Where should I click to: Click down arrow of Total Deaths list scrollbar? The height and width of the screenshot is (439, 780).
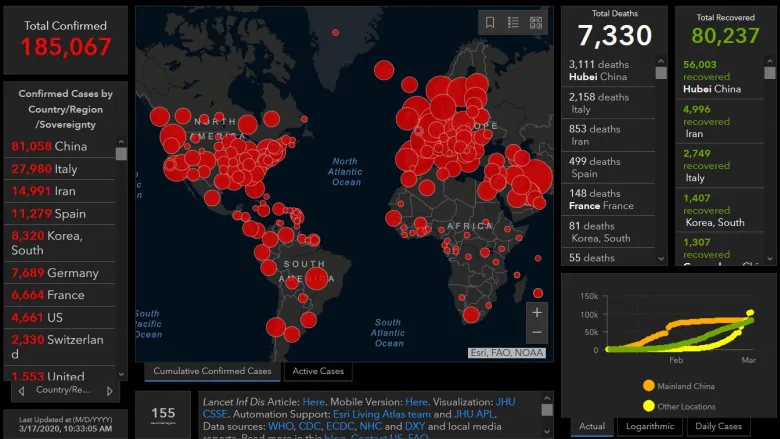(x=661, y=259)
